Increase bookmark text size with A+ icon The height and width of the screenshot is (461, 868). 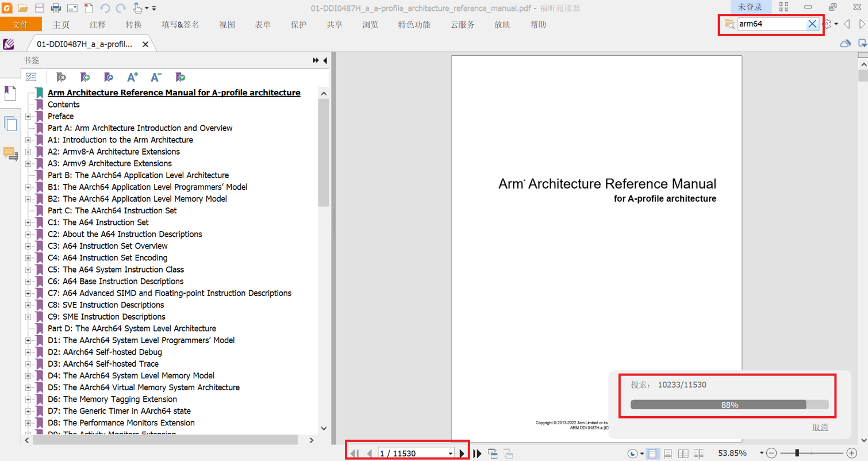point(132,76)
